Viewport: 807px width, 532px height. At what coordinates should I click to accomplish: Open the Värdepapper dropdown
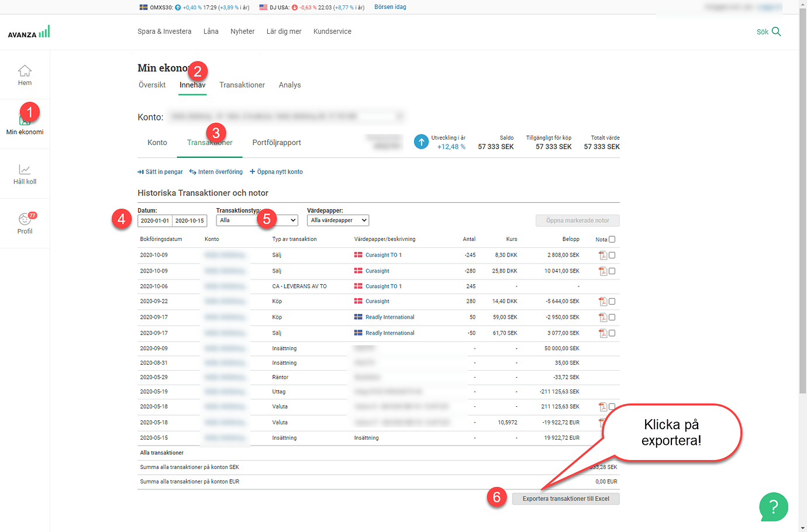click(x=338, y=220)
